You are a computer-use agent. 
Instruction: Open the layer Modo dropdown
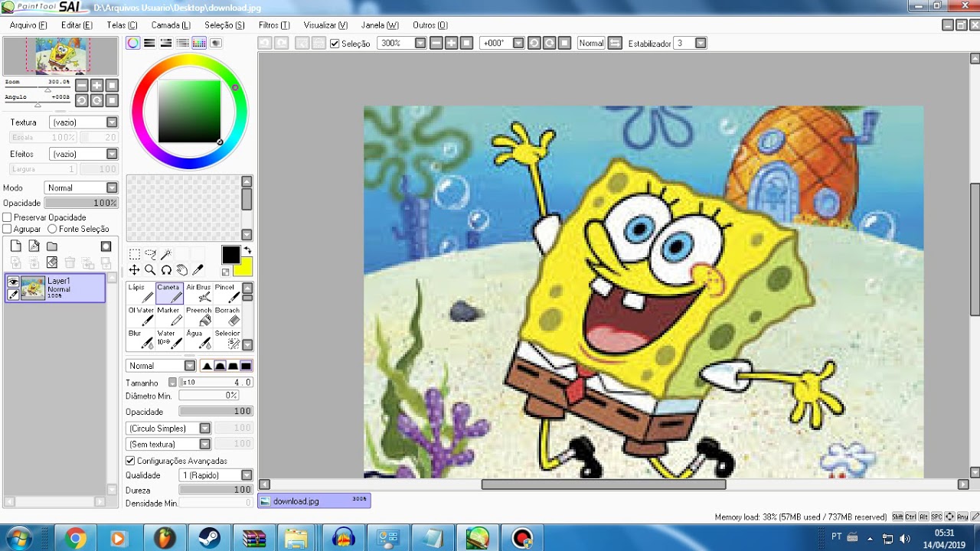pos(81,187)
